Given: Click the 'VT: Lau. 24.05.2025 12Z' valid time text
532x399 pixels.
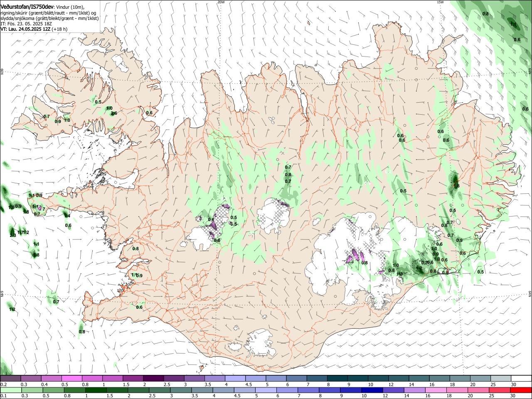Looking at the screenshot, I should pos(25,29).
